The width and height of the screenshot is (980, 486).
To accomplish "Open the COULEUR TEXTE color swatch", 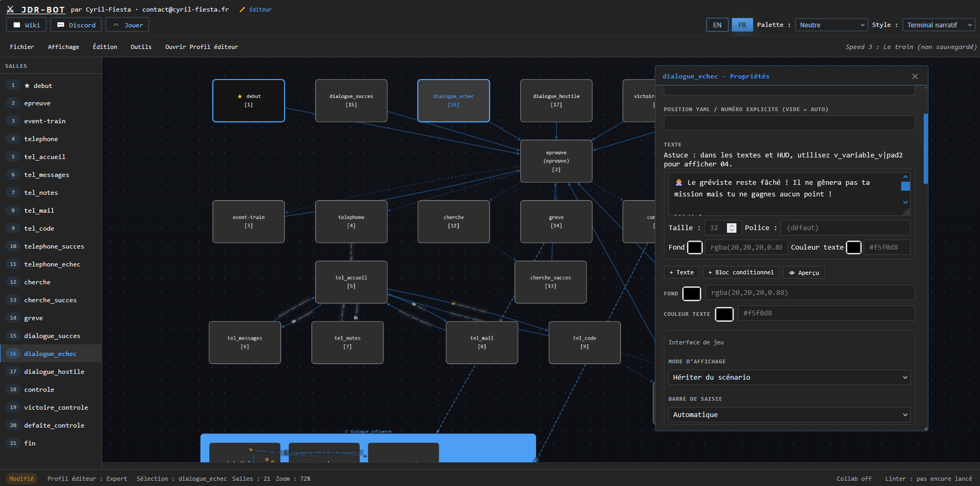I will click(724, 314).
